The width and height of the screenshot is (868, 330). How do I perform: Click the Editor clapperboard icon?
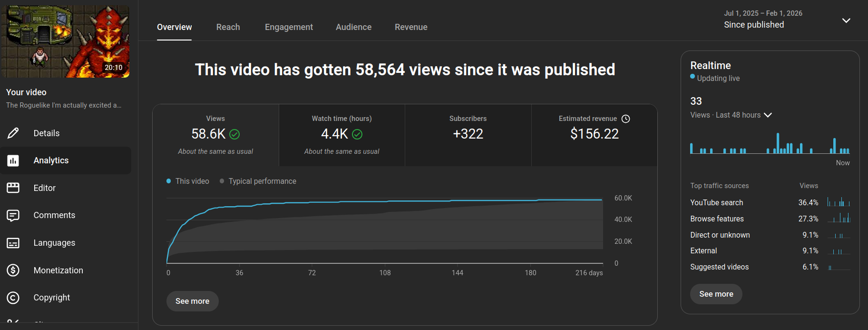pos(13,188)
